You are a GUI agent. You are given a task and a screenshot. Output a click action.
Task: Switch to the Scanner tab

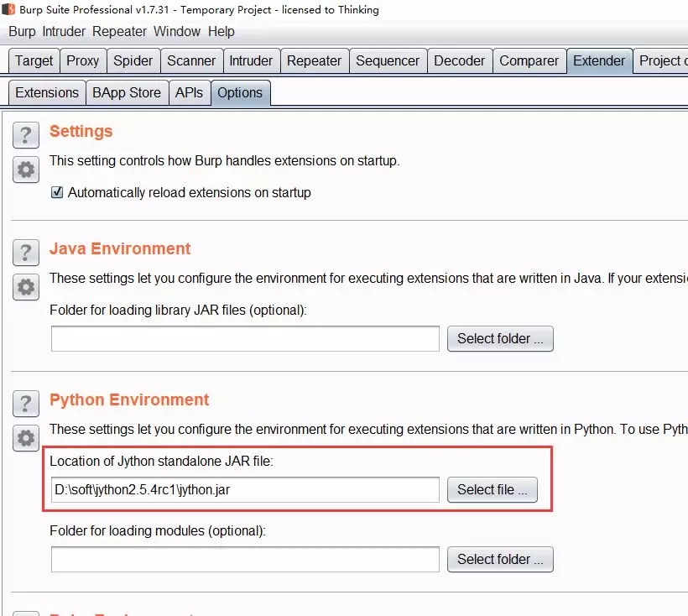[191, 60]
